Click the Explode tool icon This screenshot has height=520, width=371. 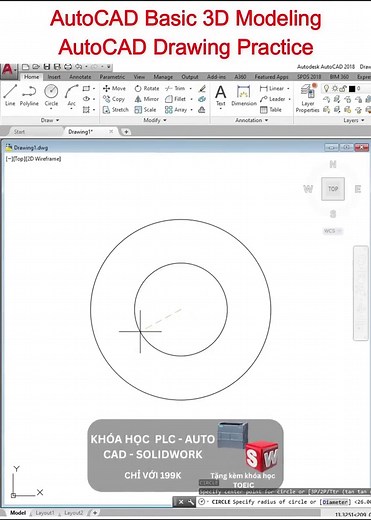point(202,99)
